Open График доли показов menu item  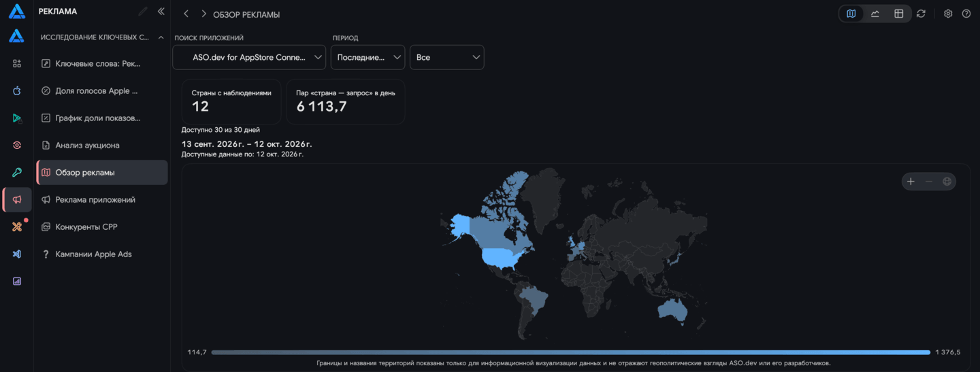pos(101,118)
